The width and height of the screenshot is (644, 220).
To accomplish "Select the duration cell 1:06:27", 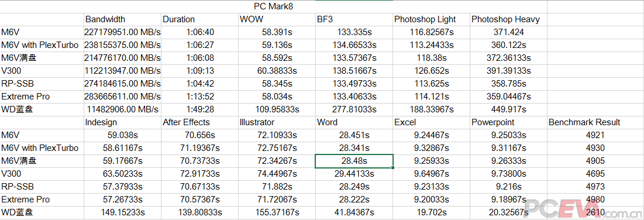I will (199, 45).
